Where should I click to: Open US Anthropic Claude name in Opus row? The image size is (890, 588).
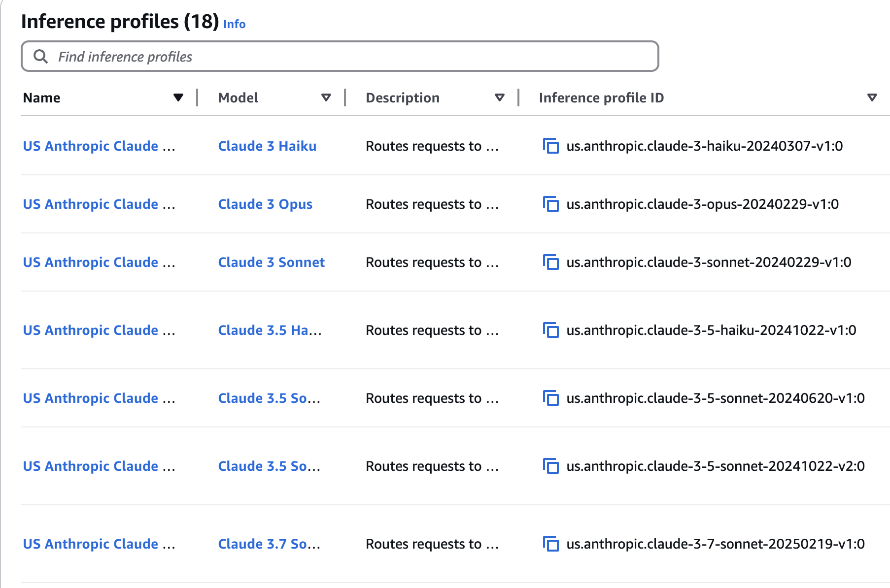(99, 204)
